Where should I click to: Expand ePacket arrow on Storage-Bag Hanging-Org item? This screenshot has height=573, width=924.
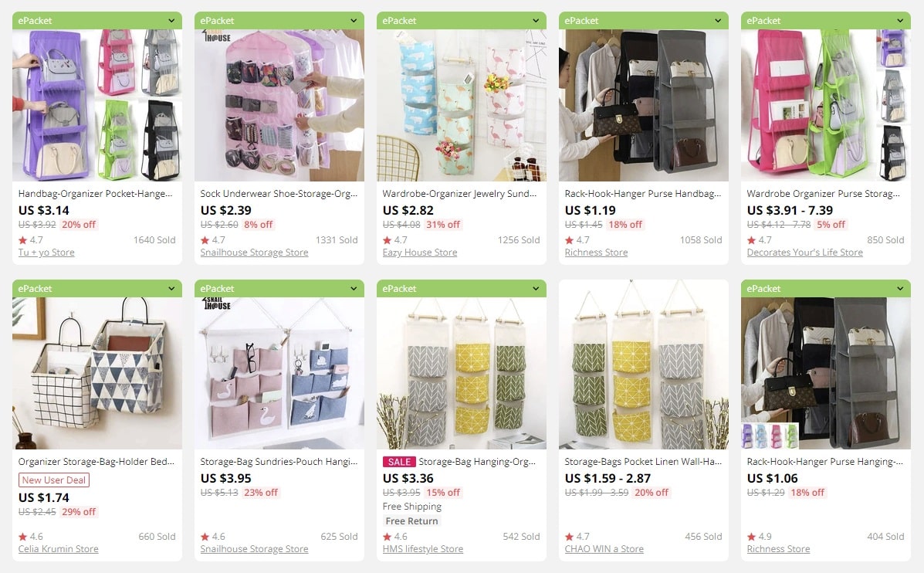536,289
